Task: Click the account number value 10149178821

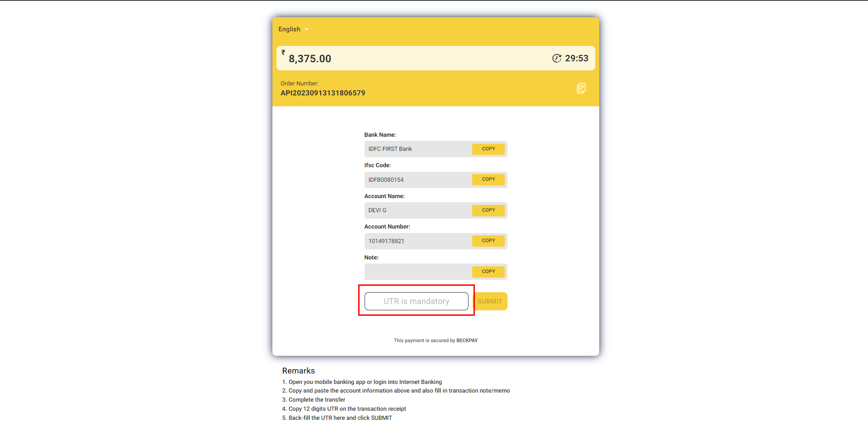Action: pos(386,241)
